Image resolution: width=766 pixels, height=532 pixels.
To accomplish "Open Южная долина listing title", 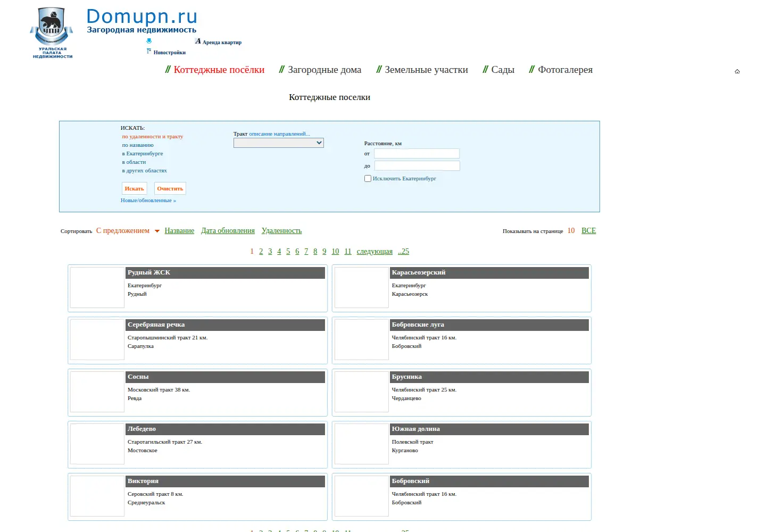I will [416, 429].
